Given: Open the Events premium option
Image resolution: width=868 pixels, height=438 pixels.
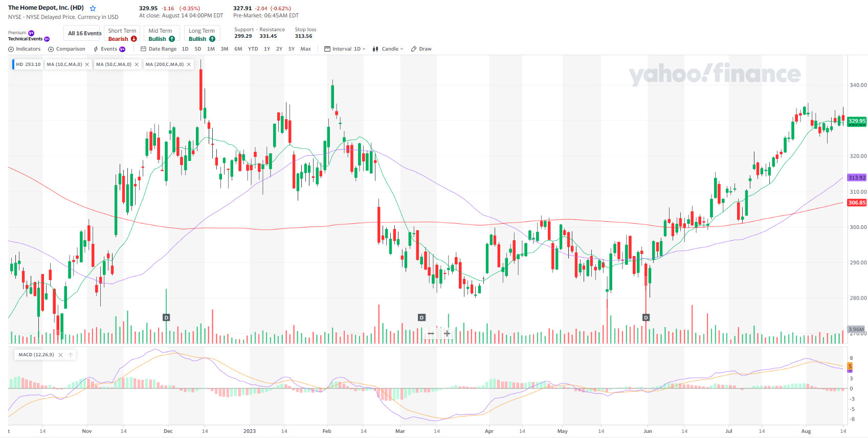Looking at the screenshot, I should click(x=109, y=49).
